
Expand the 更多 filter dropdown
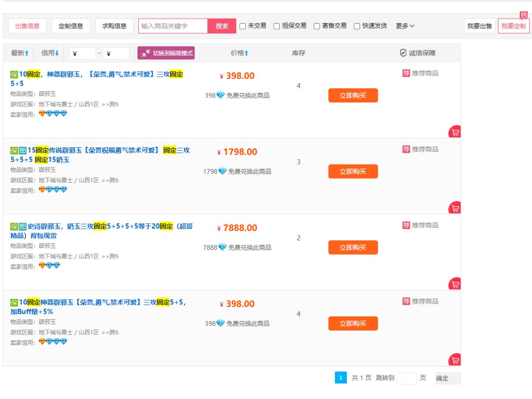pos(405,26)
